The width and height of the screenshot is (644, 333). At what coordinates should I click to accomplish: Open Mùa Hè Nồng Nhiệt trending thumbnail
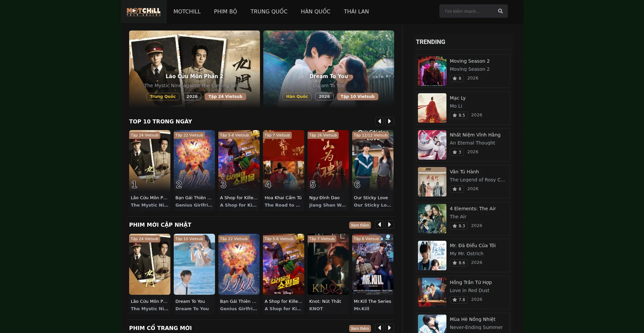coord(432,324)
